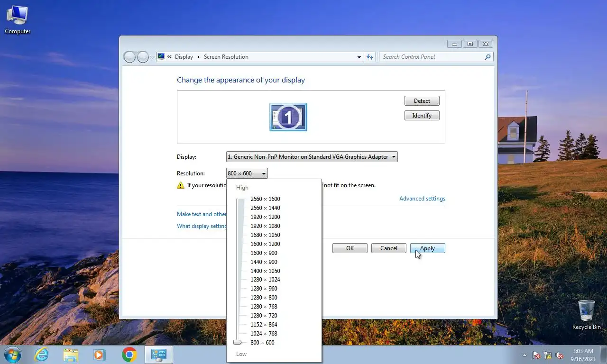Open recent pages dropdown arrow
This screenshot has width=607, height=364.
[152, 57]
